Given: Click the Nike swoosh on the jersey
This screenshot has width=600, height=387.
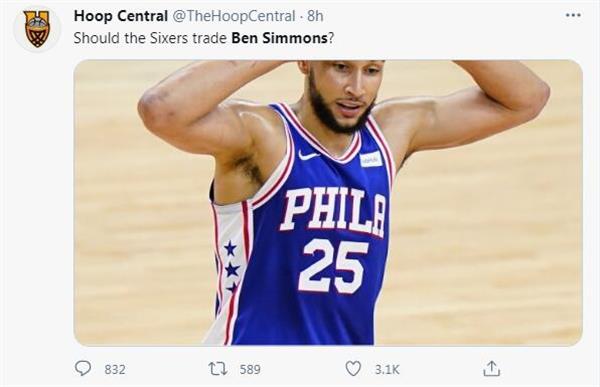Looking at the screenshot, I should (x=308, y=155).
